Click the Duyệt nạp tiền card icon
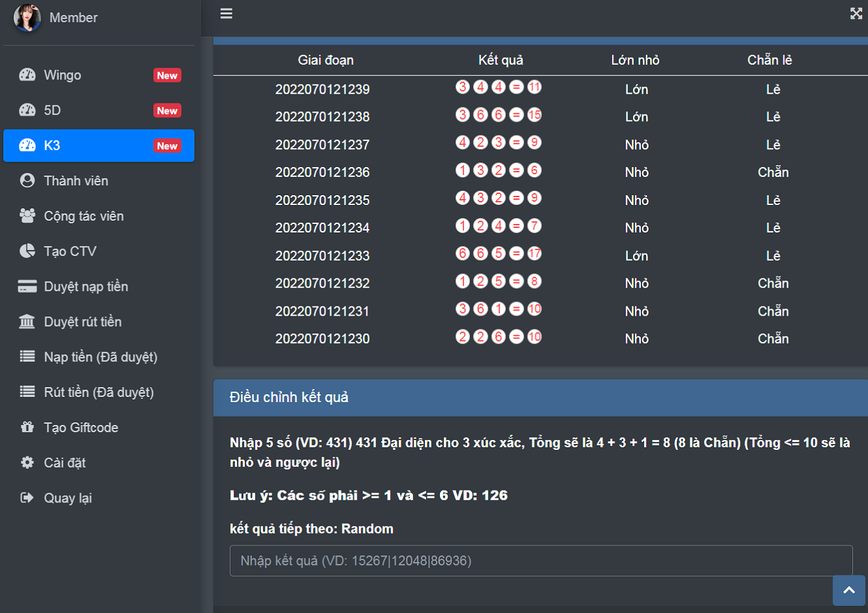868x613 pixels. tap(27, 287)
